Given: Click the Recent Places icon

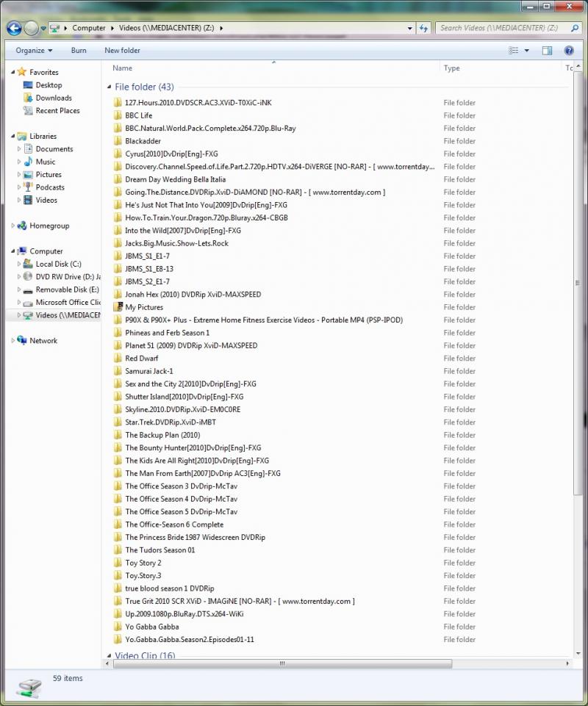Looking at the screenshot, I should pos(28,110).
